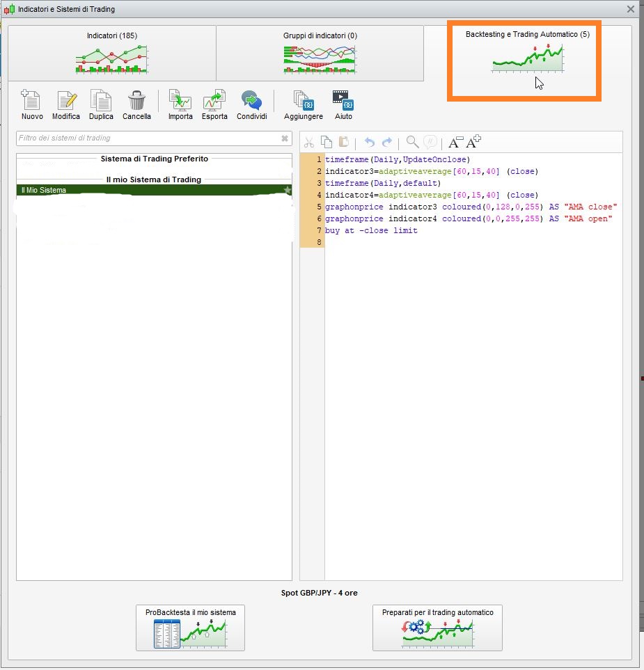
Task: Click the Aggiungere icon
Action: click(303, 104)
